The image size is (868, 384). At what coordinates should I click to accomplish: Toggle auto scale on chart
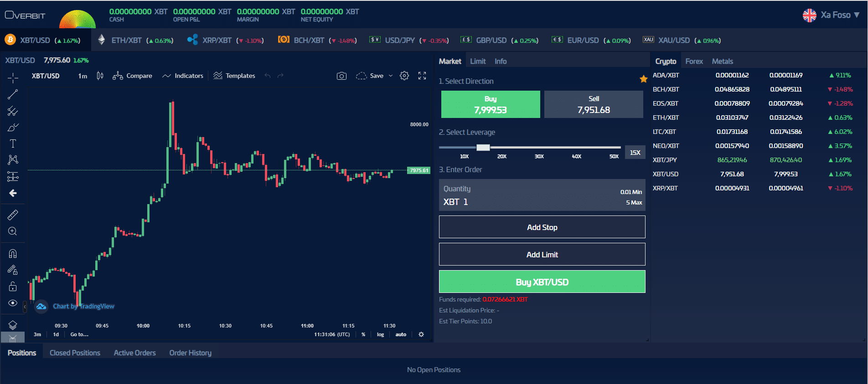[401, 334]
